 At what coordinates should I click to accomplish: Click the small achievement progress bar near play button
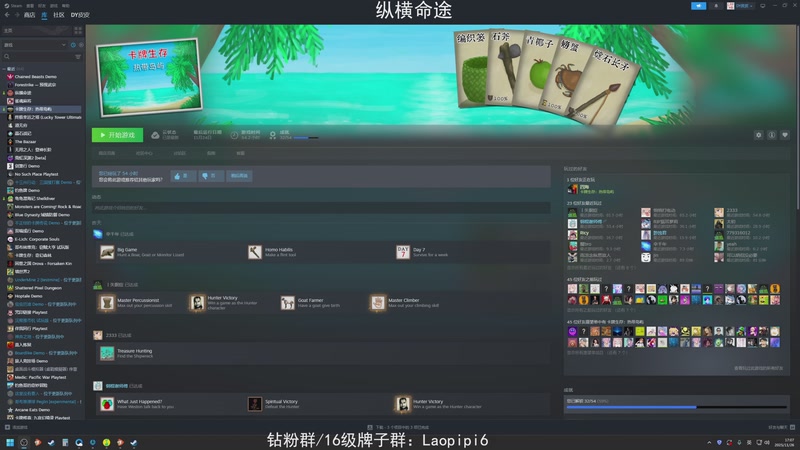(x=306, y=138)
